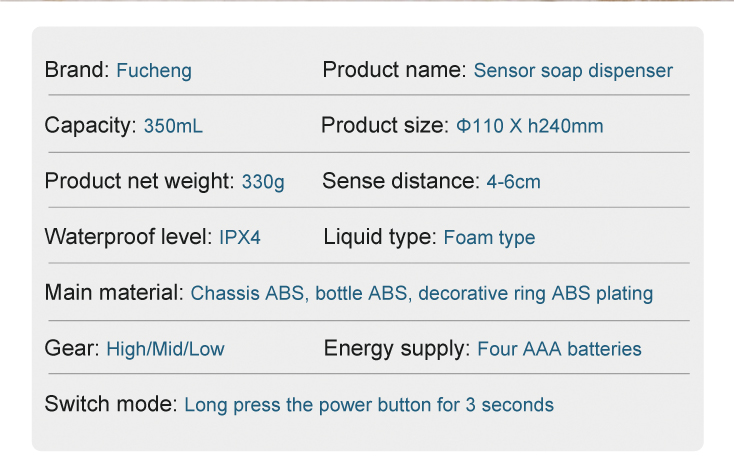The height and width of the screenshot is (476, 734).
Task: Select the 4-6cm sense distance value
Action: click(x=513, y=182)
